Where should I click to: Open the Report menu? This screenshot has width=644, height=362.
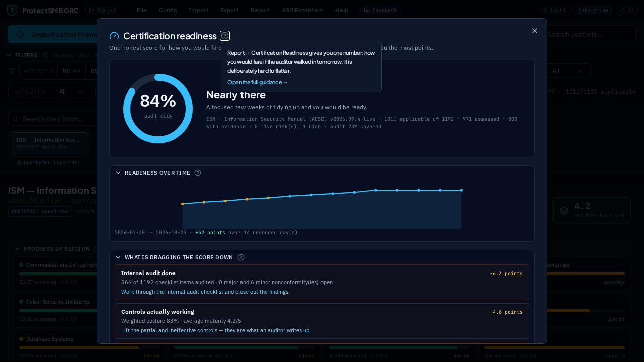click(x=260, y=10)
